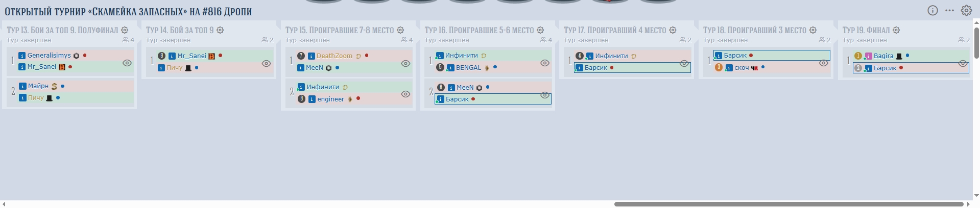Click the left scroll arrow at bottom
The image size is (980, 208).
pos(4,204)
